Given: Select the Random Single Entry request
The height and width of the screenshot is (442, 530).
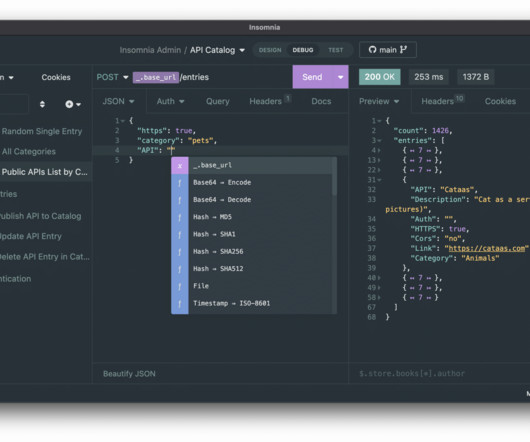Looking at the screenshot, I should (x=42, y=131).
